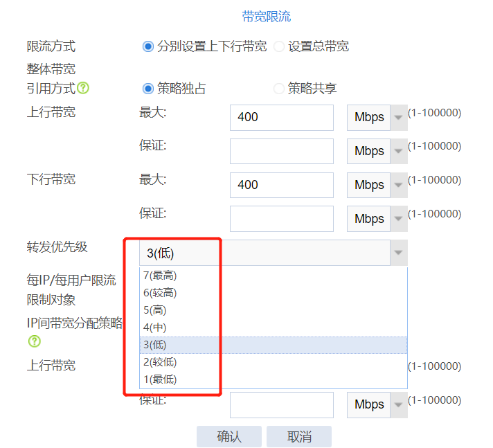Click the 下行带宽 最大 field containing 400
The image size is (493, 448).
click(x=281, y=185)
